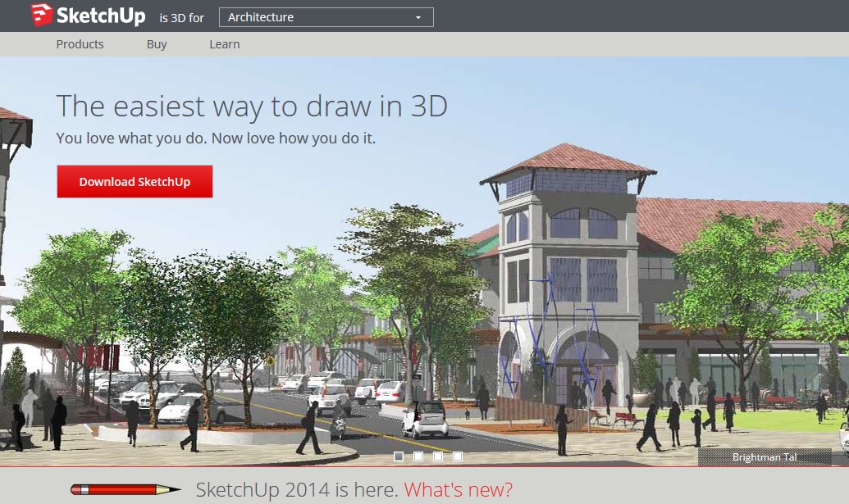Open the Buy menu
The width and height of the screenshot is (849, 504).
[157, 44]
